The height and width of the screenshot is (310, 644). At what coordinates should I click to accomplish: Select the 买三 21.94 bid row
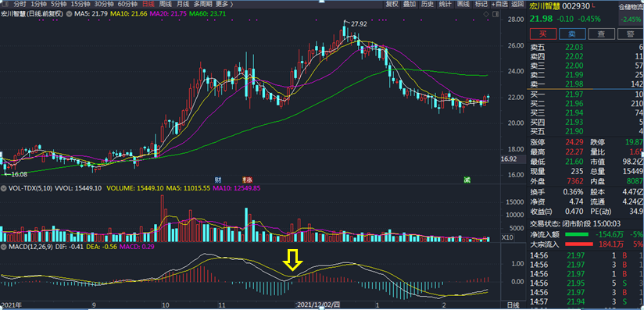[586, 113]
